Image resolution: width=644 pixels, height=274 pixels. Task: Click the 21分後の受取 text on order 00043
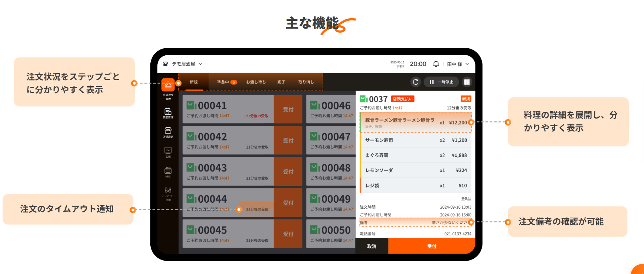click(x=257, y=179)
